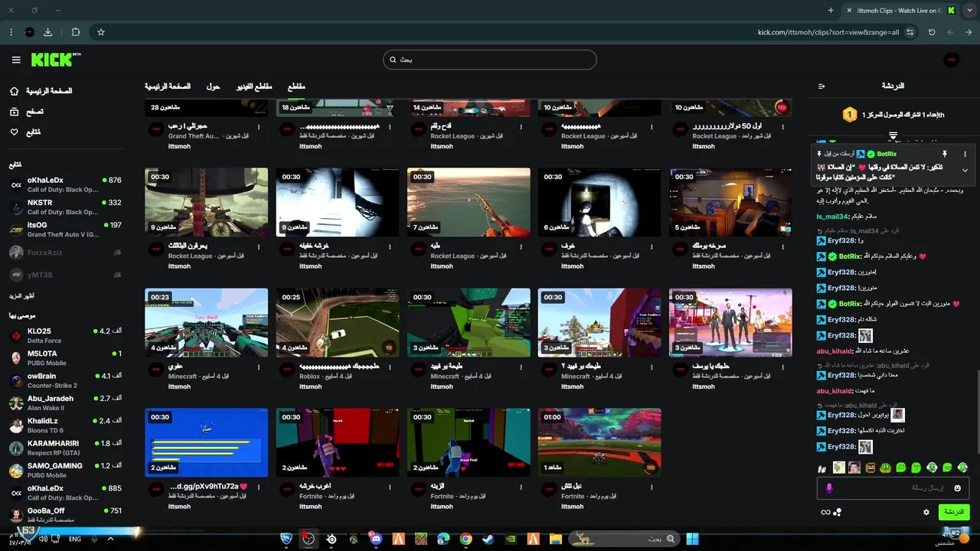Open the profile avatar in the top bar
Viewport: 980px width, 551px height.
click(x=951, y=60)
